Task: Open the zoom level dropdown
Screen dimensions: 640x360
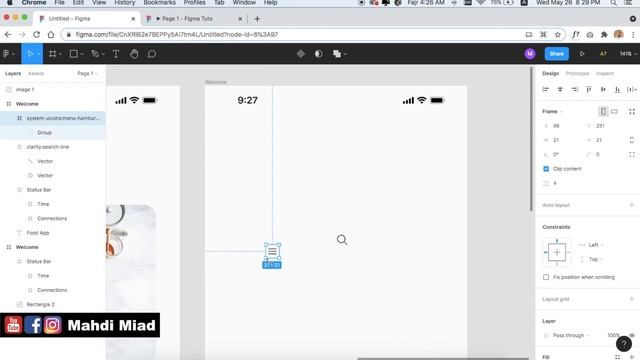Action: coord(628,54)
